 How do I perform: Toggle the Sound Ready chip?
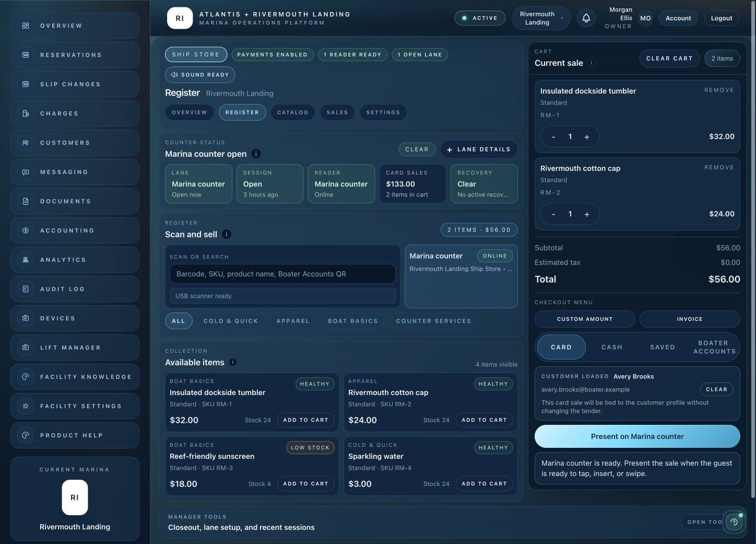tap(200, 75)
